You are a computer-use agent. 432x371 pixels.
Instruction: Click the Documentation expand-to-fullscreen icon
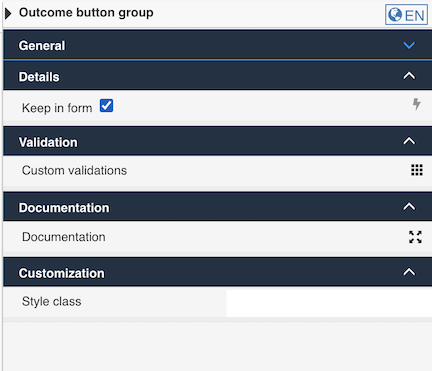[415, 237]
